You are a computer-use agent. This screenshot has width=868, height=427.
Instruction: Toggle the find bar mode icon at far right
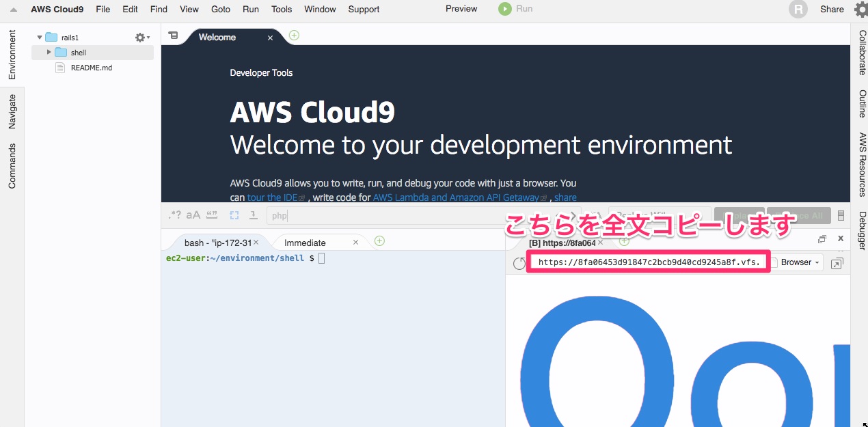click(841, 216)
